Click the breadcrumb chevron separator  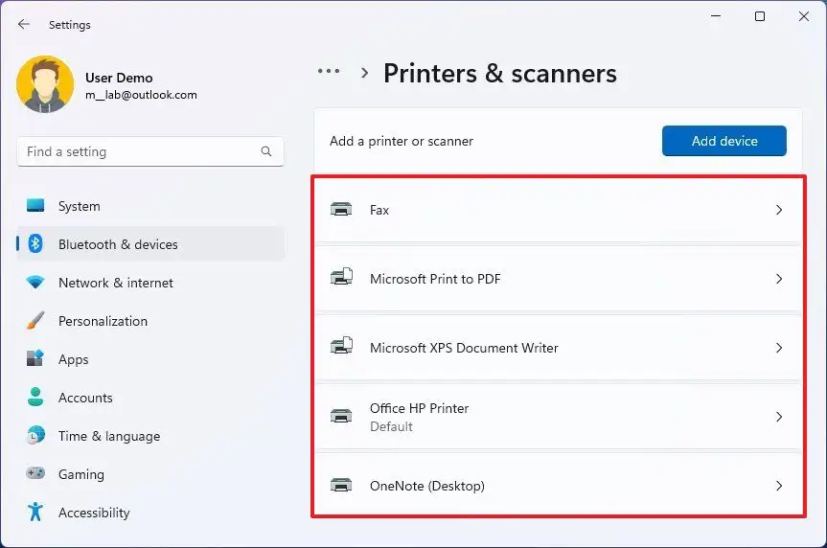364,73
